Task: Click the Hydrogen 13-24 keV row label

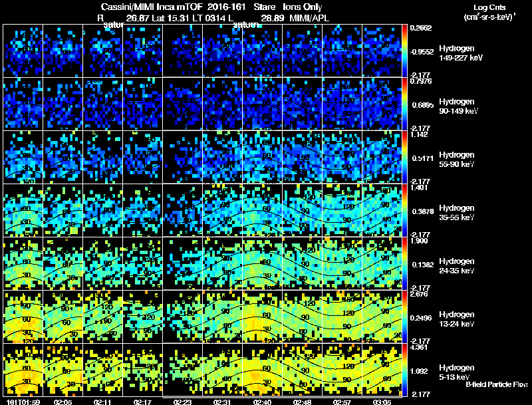Action: click(x=457, y=319)
